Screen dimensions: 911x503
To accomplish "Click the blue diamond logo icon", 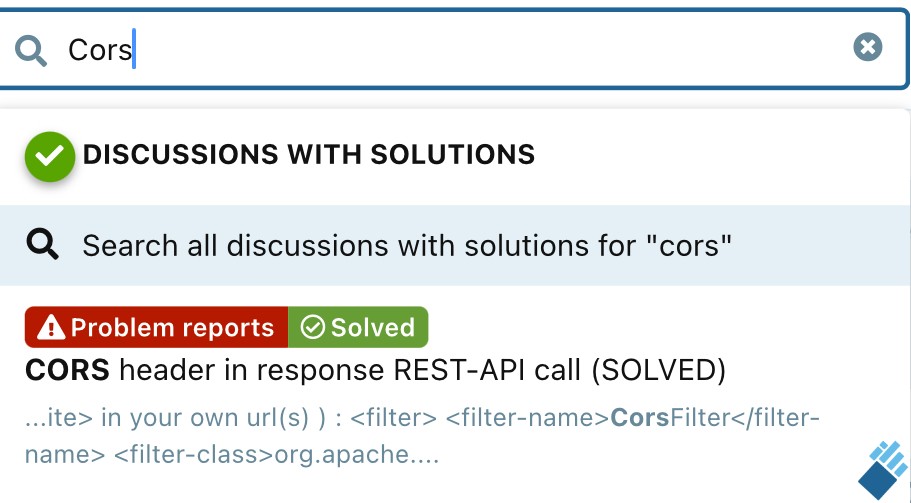I will pos(883,470).
